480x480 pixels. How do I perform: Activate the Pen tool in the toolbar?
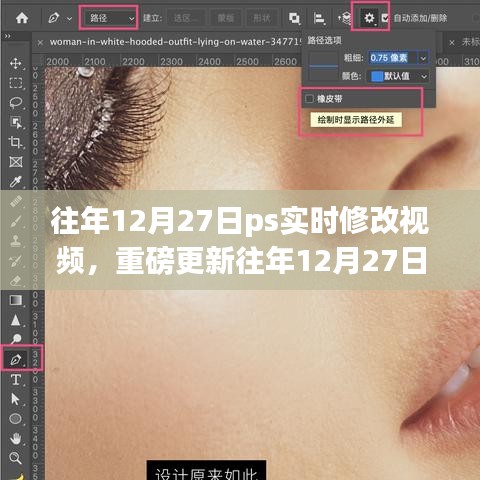point(16,359)
